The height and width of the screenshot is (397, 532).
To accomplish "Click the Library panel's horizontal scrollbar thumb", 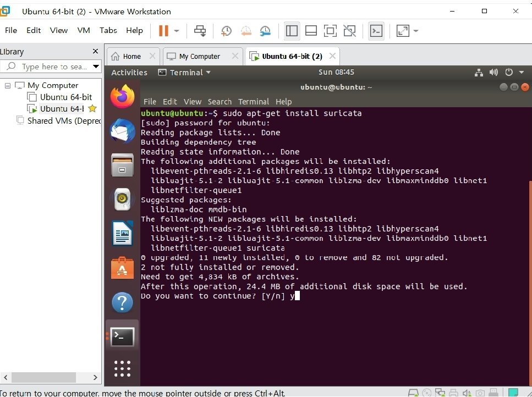I will coord(43,377).
